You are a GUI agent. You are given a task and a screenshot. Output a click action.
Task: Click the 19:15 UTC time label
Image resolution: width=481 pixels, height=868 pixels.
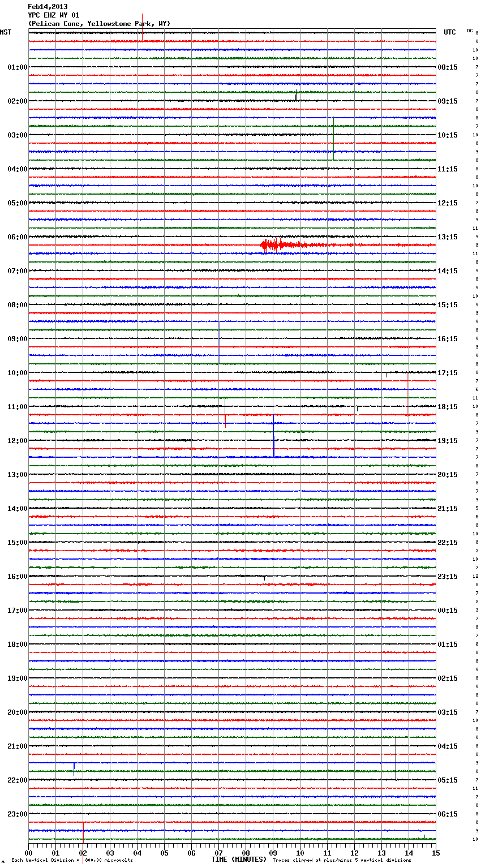click(448, 441)
